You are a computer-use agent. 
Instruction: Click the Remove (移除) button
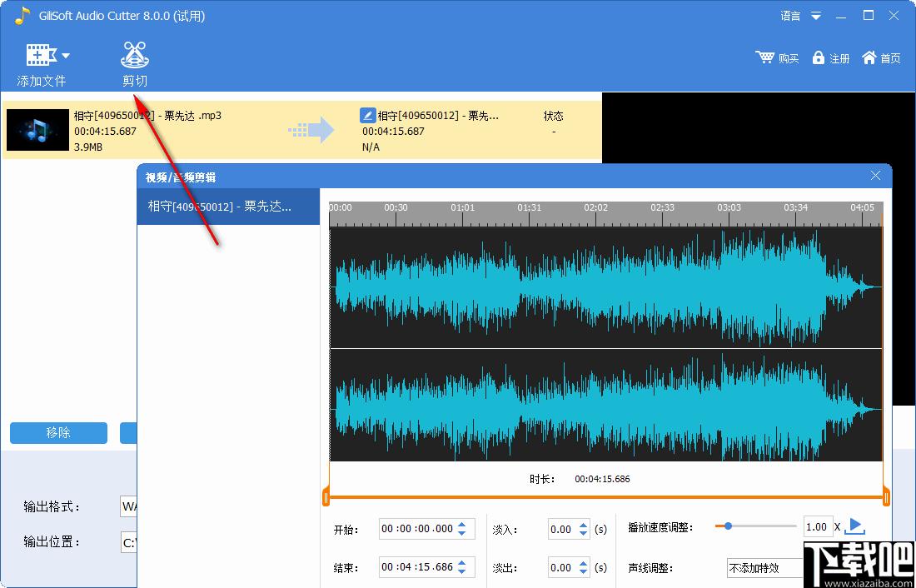pos(58,433)
